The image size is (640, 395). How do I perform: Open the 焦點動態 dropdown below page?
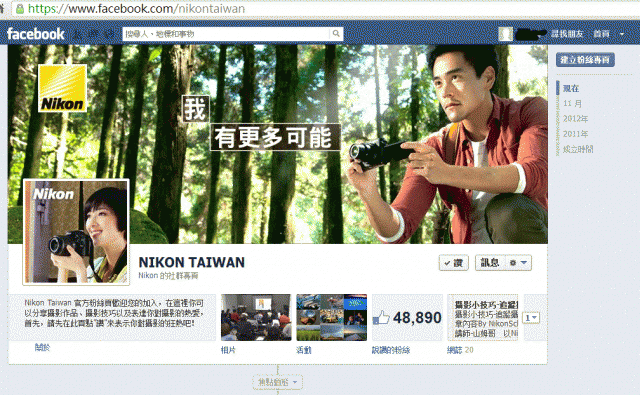pyautogui.click(x=278, y=382)
